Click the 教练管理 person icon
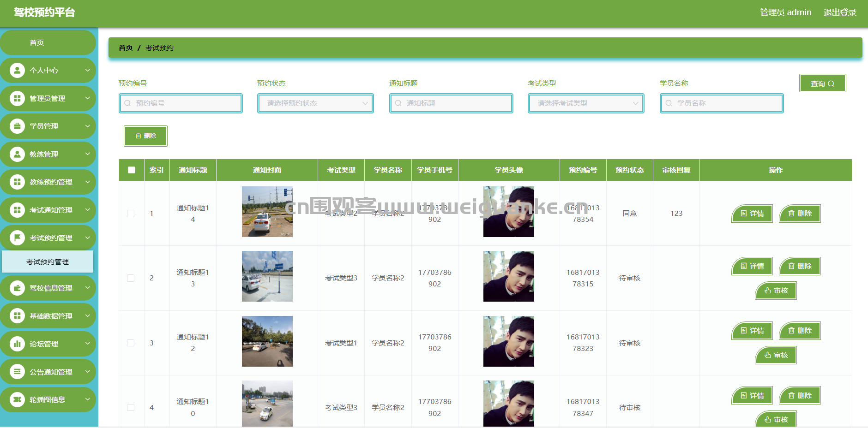The width and height of the screenshot is (868, 428). (x=17, y=154)
